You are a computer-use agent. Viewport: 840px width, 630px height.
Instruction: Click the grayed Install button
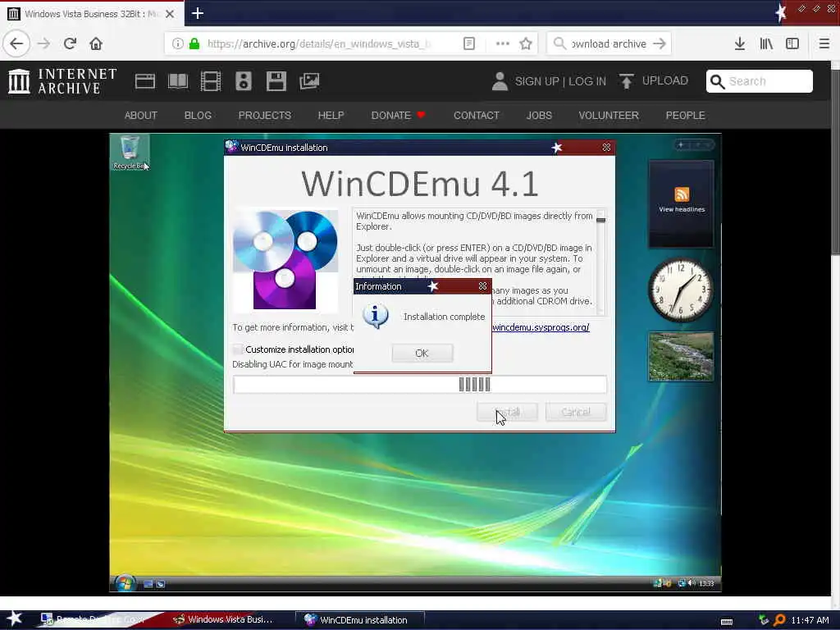point(507,412)
